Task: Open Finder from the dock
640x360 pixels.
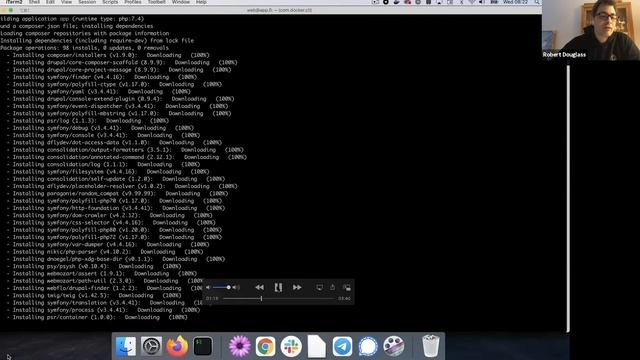Action: coord(126,346)
